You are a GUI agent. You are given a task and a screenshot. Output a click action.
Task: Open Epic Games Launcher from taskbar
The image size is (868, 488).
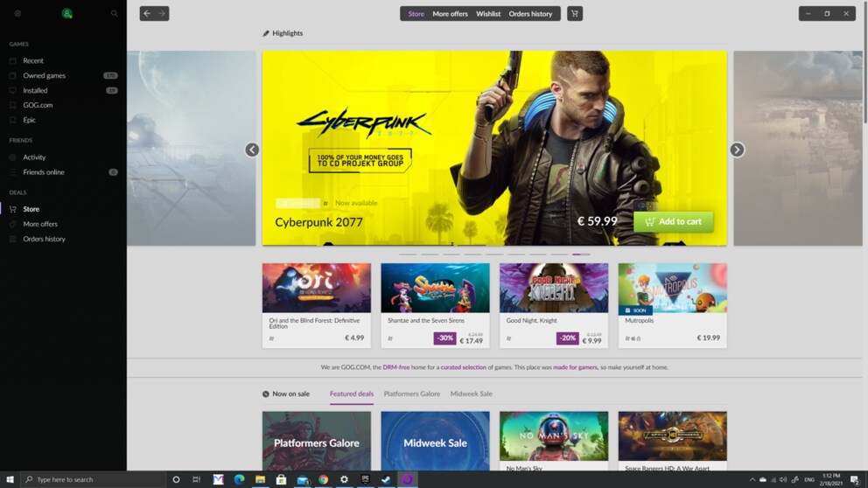(x=366, y=479)
